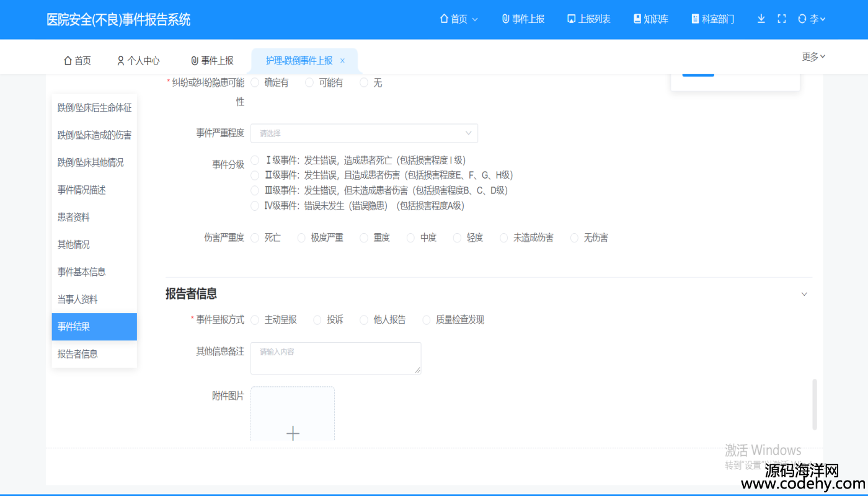
Task: Open 上报列表 in the top navigation
Action: point(588,19)
